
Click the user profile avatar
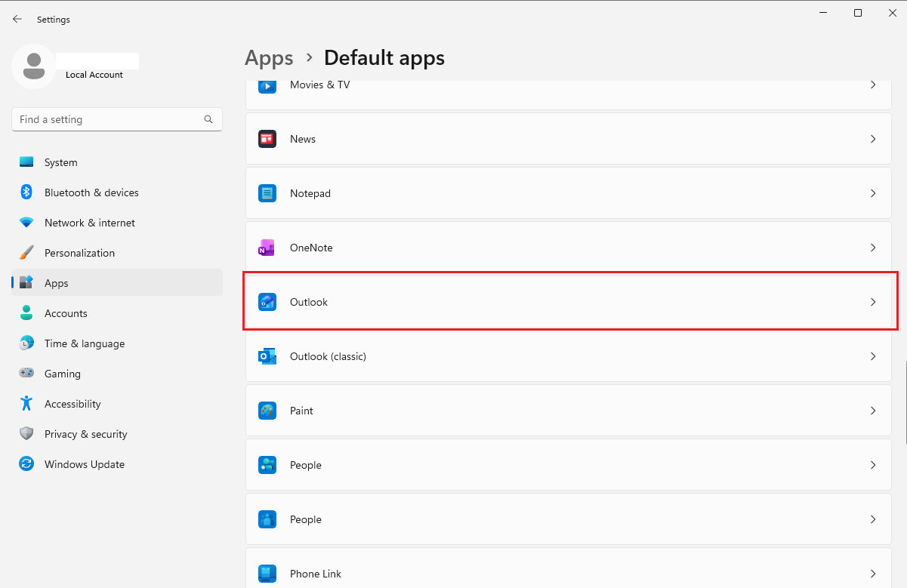pos(33,66)
